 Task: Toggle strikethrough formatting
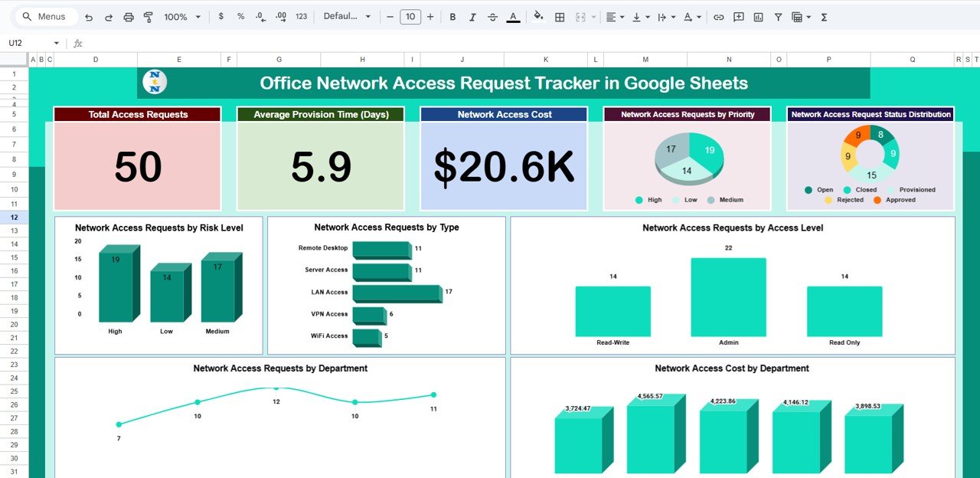pyautogui.click(x=492, y=17)
